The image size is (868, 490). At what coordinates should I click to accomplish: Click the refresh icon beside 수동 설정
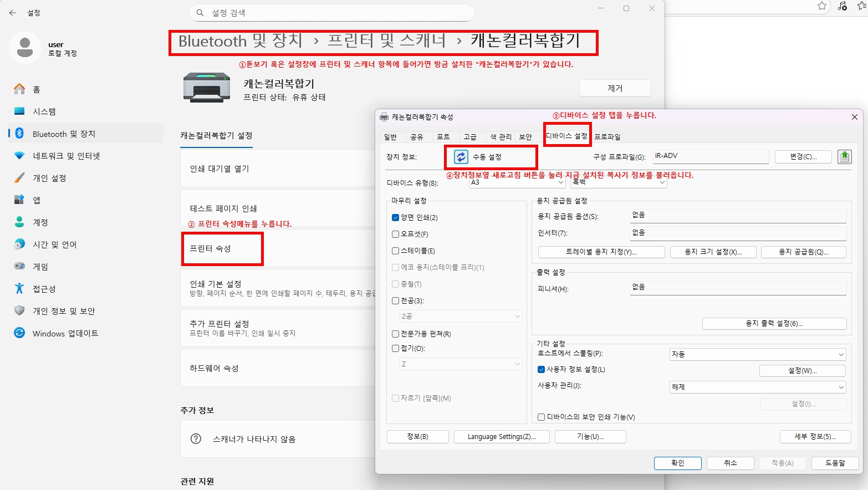point(461,157)
